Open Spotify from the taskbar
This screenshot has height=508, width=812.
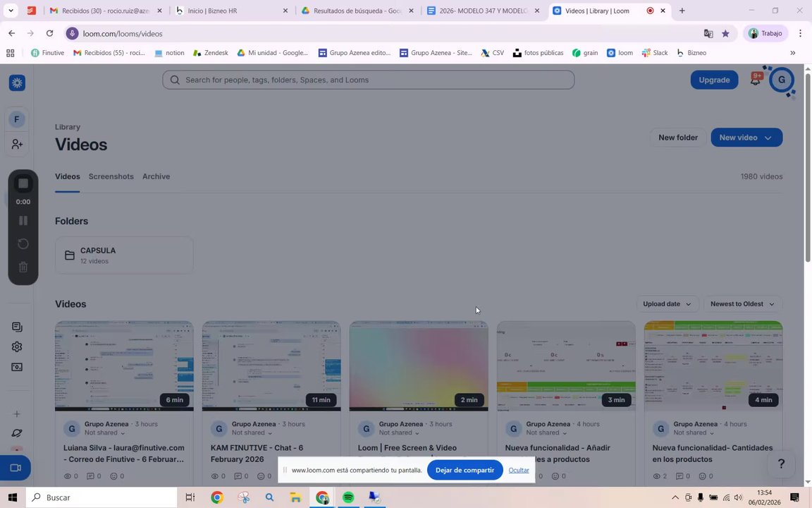point(348,497)
